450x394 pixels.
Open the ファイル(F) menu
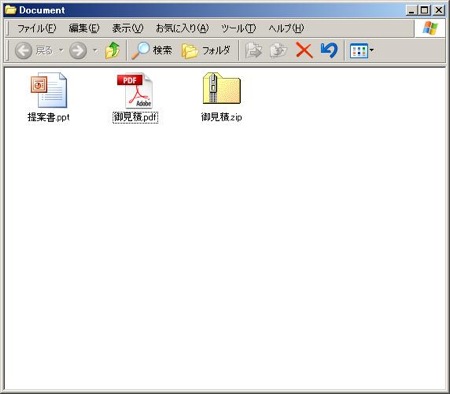point(37,28)
